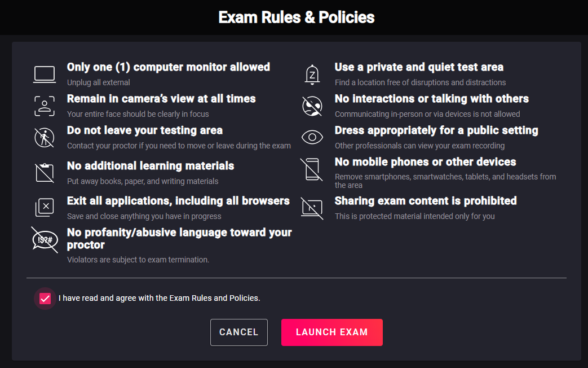Click the agreement text beside the checkbox

(x=159, y=298)
